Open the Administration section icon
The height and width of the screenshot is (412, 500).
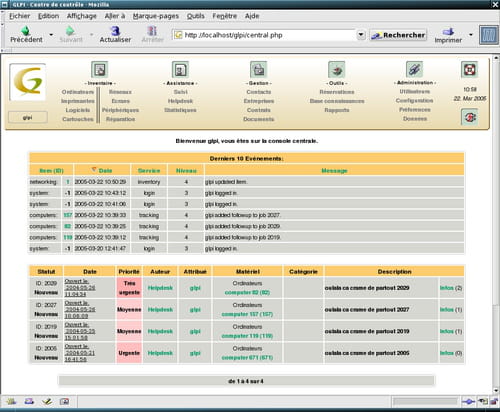tap(414, 69)
